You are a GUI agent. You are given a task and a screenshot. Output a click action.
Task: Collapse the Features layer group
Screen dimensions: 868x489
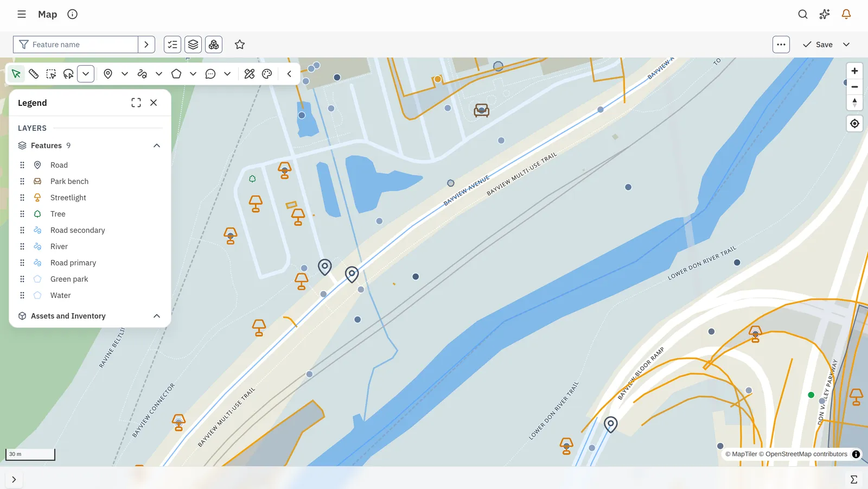click(157, 145)
